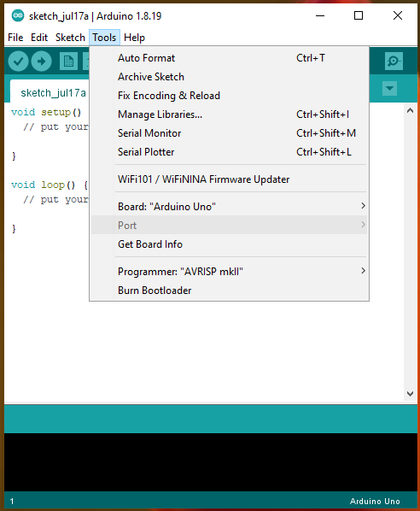The height and width of the screenshot is (511, 420).
Task: Expand the Port submenu arrow
Action: [x=363, y=225]
